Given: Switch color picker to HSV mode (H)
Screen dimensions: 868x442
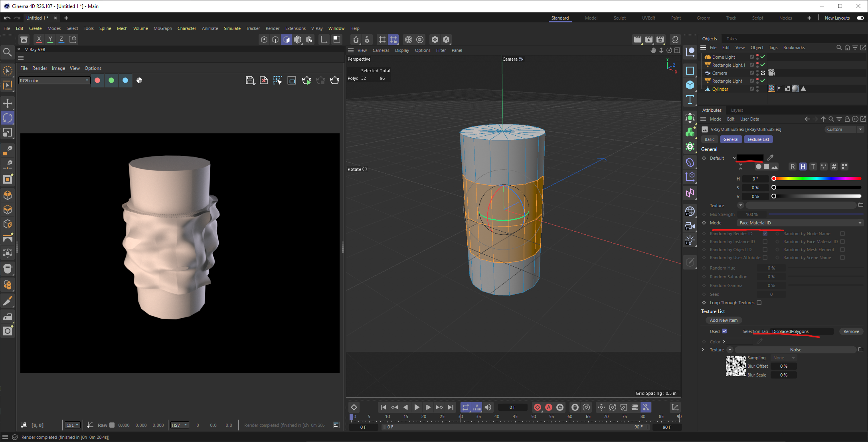Looking at the screenshot, I should coord(803,166).
